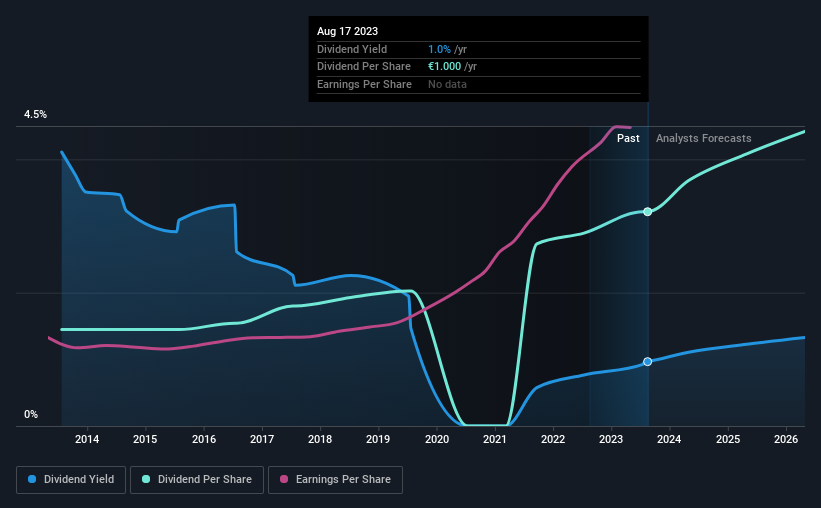
Task: Click the 0% y-axis label
Action: click(31, 414)
